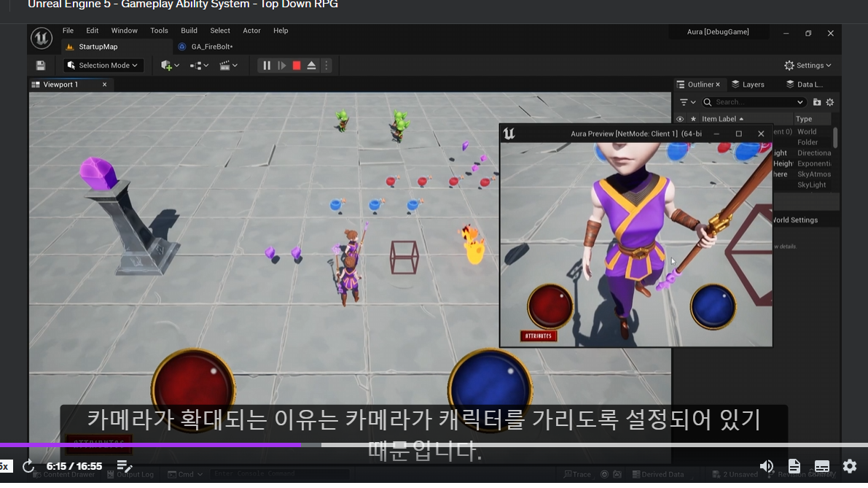Save the current level with the floppy icon
The width and height of the screenshot is (868, 488).
pos(40,66)
